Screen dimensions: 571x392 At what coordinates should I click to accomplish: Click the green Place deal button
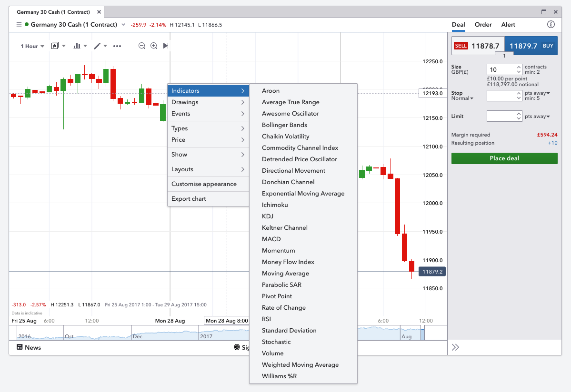pyautogui.click(x=504, y=158)
